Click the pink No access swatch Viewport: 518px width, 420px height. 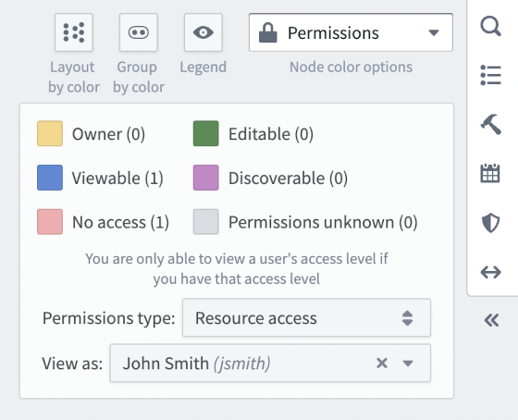coord(50,222)
